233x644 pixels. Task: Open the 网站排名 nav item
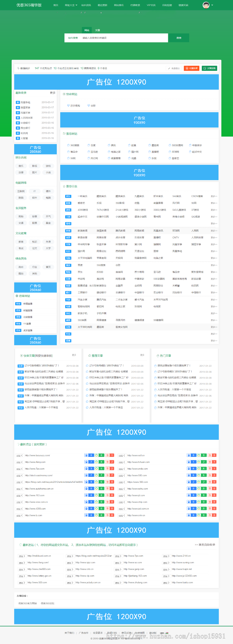[119, 5]
